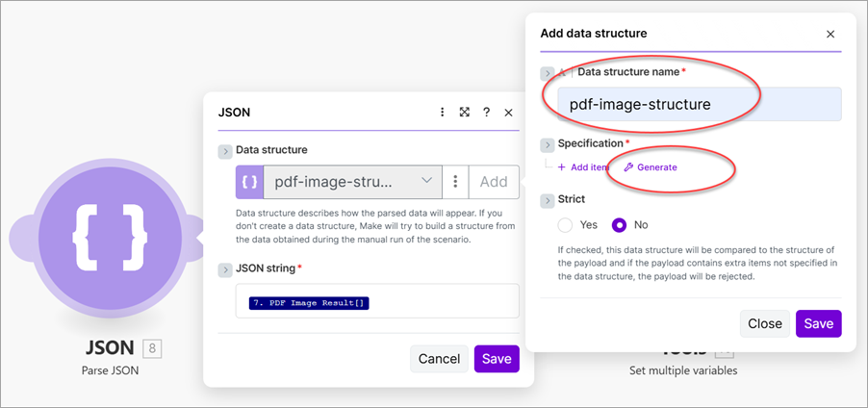Save the Add data structure dialog
This screenshot has width=868, height=408.
818,323
